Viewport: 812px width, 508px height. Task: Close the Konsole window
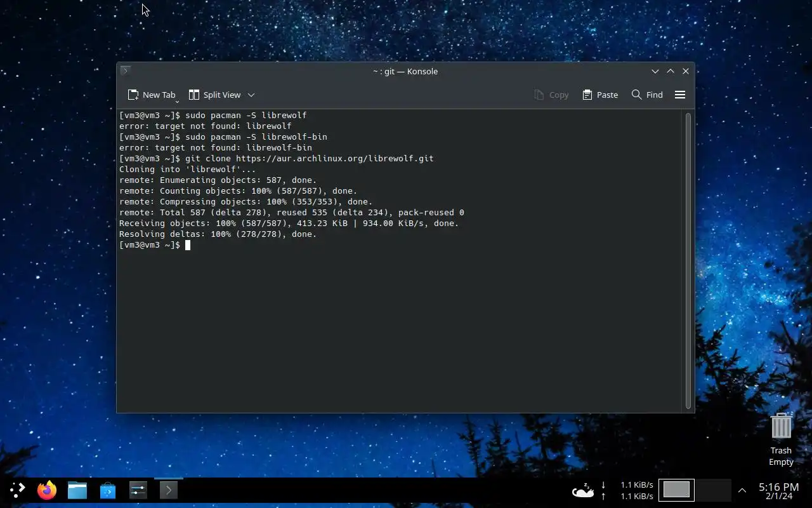click(x=686, y=71)
